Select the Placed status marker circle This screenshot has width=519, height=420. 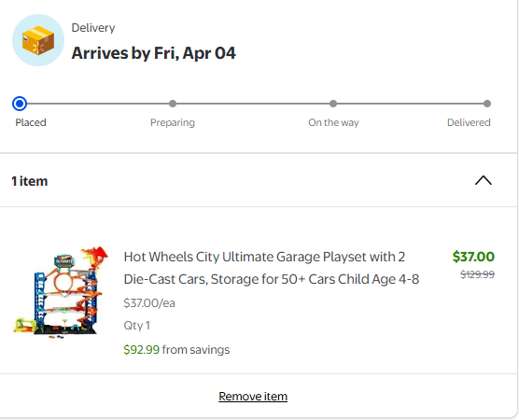click(x=20, y=104)
